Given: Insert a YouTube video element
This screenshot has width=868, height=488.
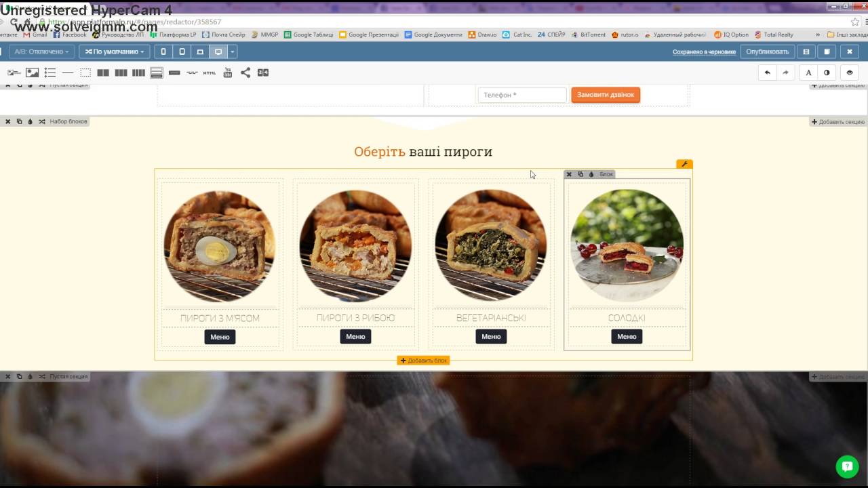Looking at the screenshot, I should click(228, 73).
